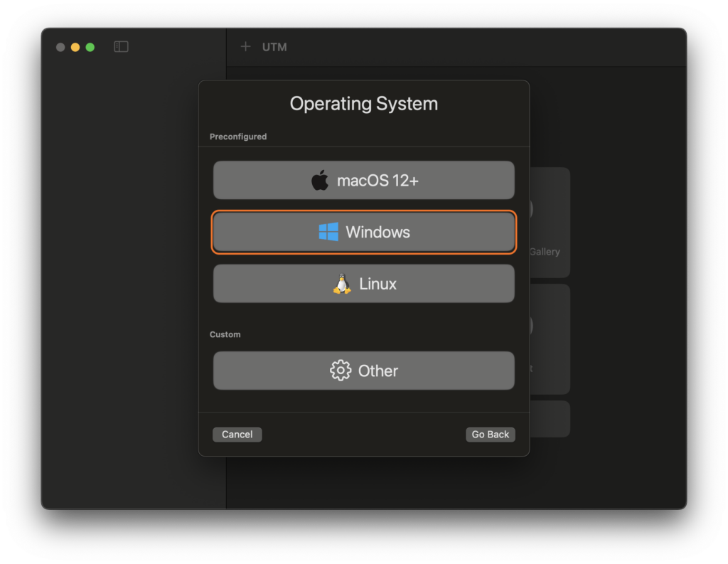
Task: Click Go Back in the wizard
Action: (491, 435)
